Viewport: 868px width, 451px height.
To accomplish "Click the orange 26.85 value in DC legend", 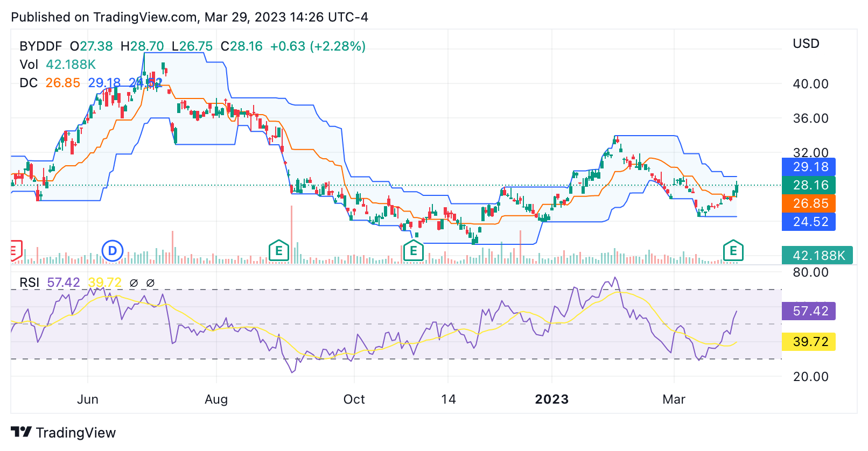I will [63, 83].
